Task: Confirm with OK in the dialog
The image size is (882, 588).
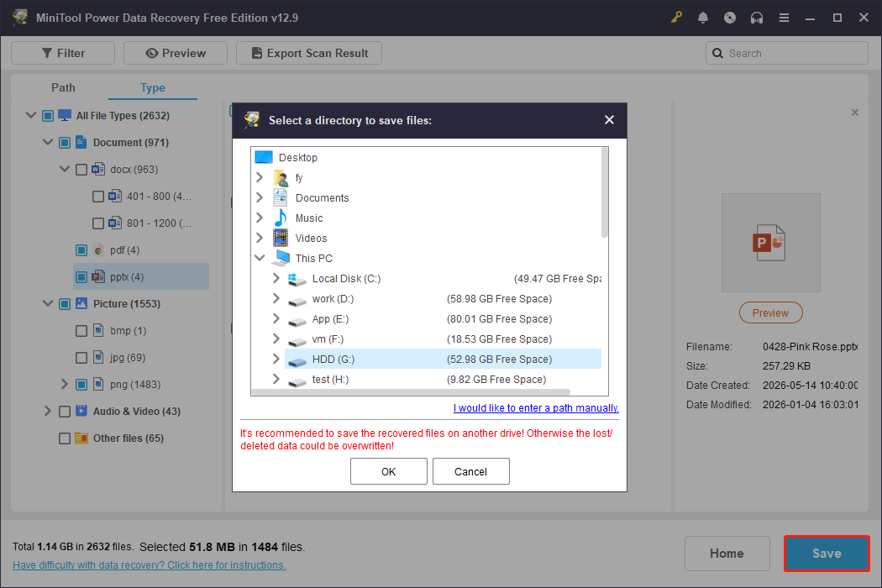Action: [389, 471]
